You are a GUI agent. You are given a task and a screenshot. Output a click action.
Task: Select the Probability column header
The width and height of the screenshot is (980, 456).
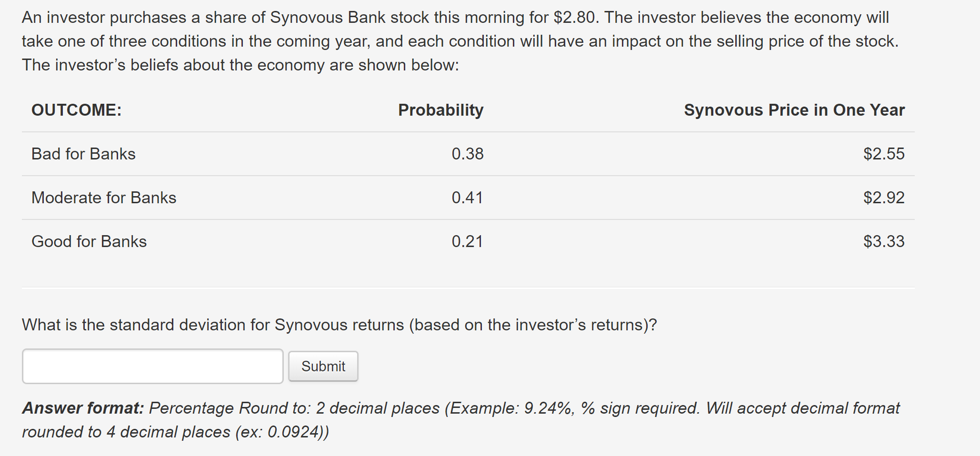pyautogui.click(x=440, y=110)
